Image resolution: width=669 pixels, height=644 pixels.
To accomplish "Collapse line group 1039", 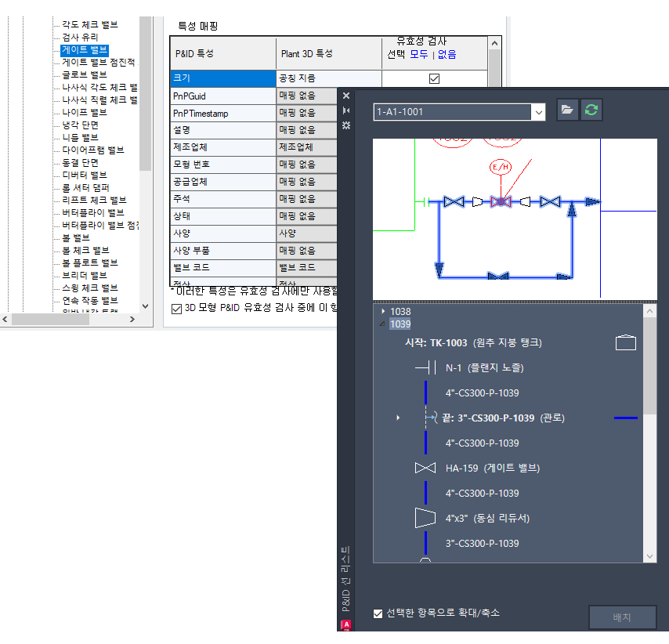I will click(382, 324).
